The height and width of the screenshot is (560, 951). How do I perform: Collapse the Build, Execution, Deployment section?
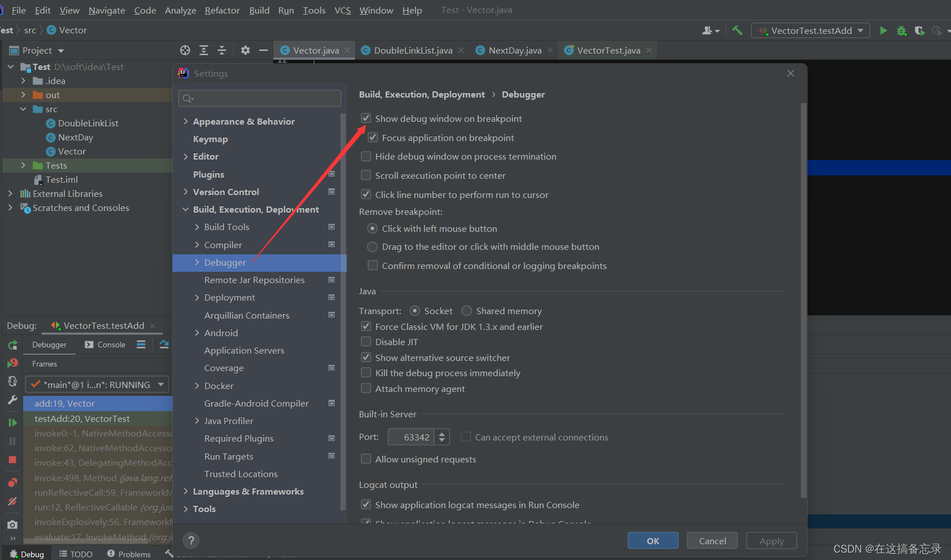186,209
